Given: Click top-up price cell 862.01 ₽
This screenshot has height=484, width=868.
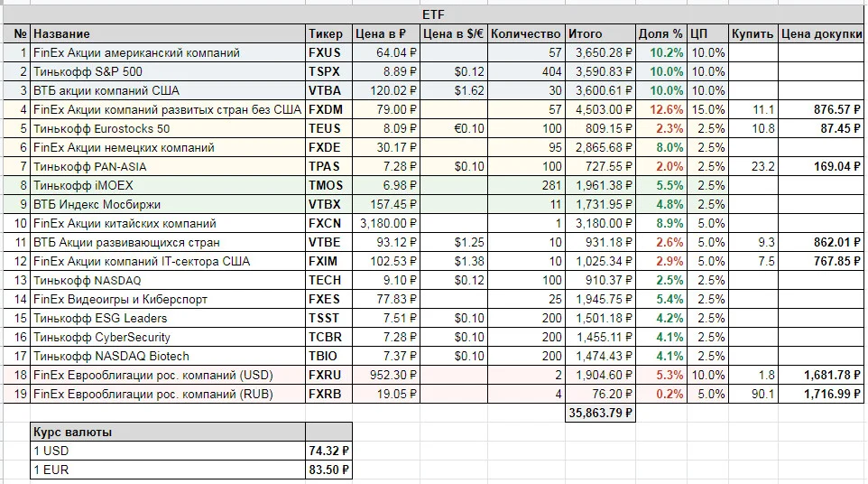Looking at the screenshot, I should (x=821, y=242).
